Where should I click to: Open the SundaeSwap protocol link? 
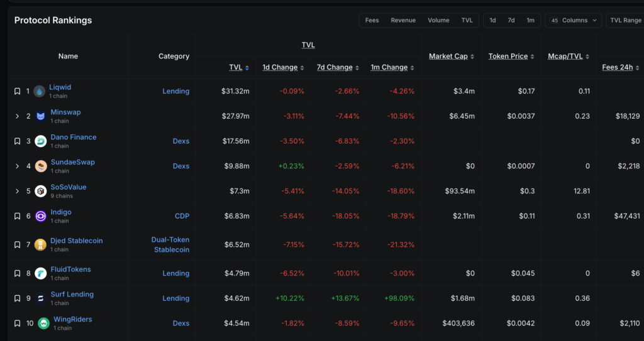coord(73,162)
